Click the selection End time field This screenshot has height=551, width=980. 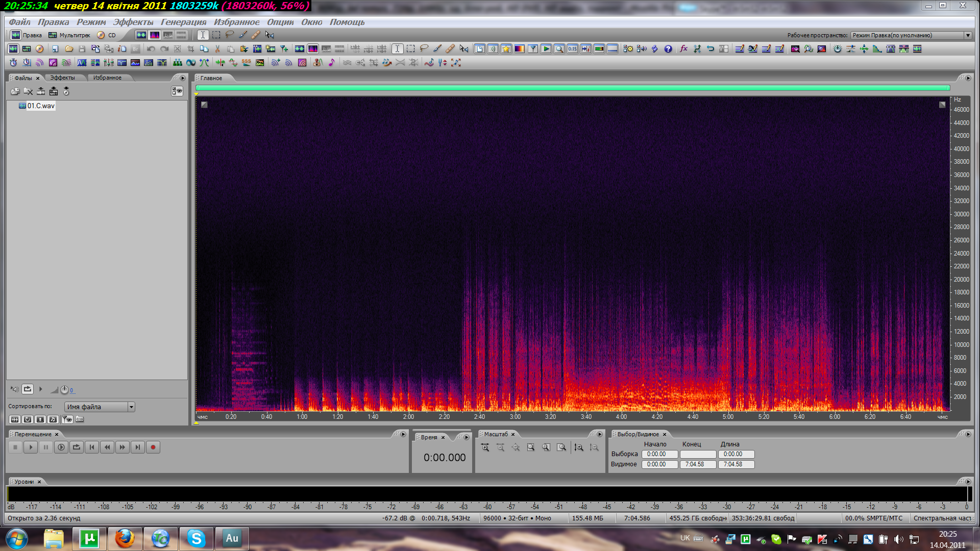pyautogui.click(x=698, y=454)
